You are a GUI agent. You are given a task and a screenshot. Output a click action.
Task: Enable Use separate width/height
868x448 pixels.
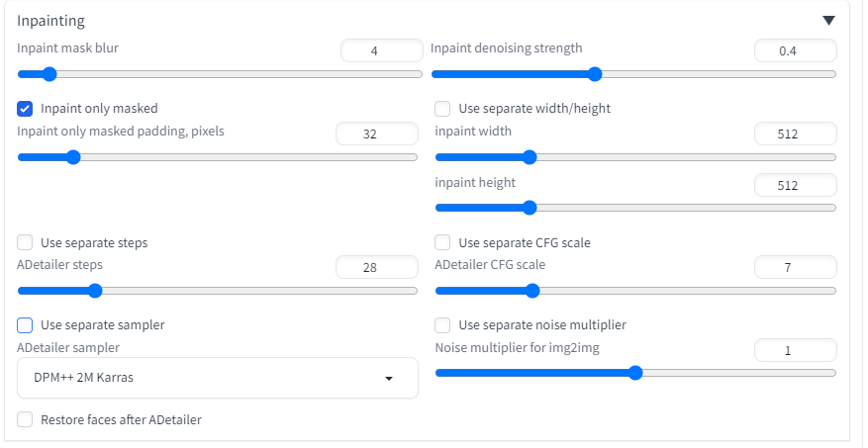pyautogui.click(x=442, y=108)
